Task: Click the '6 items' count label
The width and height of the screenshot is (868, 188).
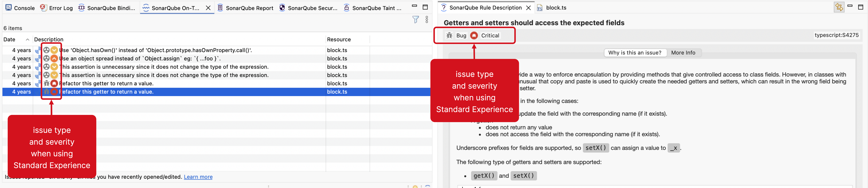Action: click(13, 28)
